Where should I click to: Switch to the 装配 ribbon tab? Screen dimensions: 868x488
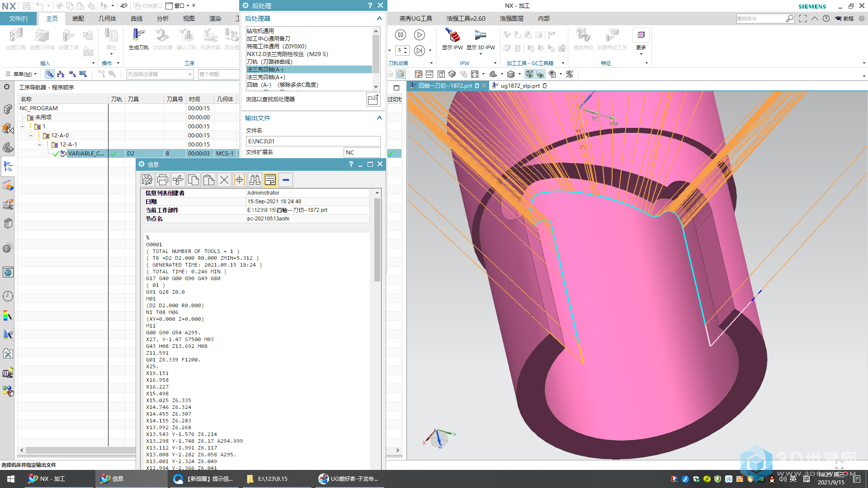click(x=78, y=19)
